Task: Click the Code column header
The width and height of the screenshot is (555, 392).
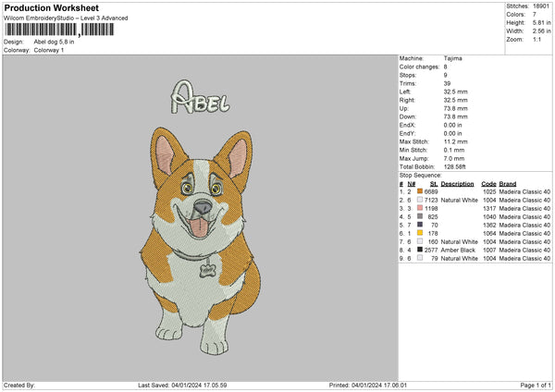Action: click(488, 182)
